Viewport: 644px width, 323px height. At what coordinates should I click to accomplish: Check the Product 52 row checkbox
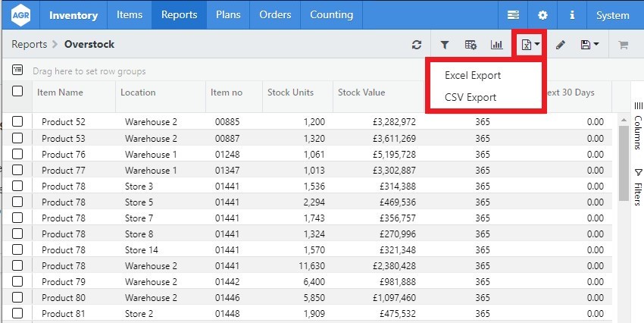coord(17,121)
